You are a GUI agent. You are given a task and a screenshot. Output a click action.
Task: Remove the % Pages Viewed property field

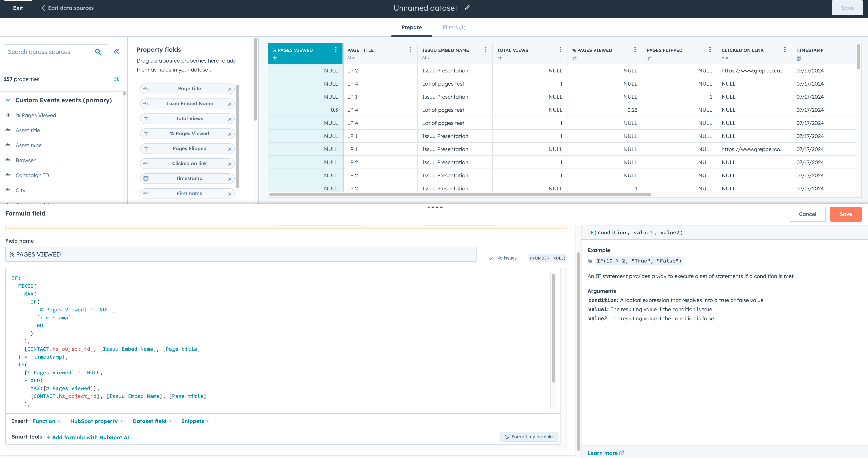click(230, 134)
